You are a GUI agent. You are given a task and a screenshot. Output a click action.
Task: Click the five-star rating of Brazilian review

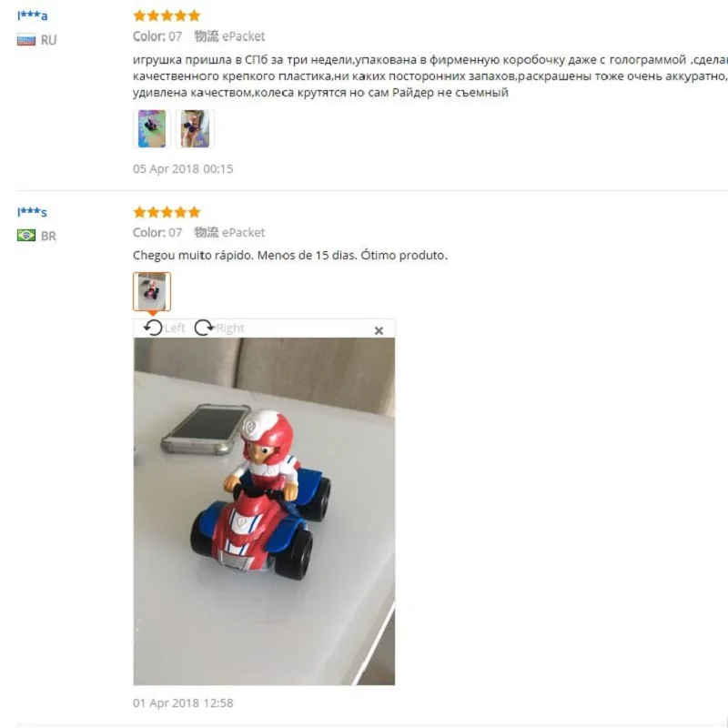tap(167, 212)
